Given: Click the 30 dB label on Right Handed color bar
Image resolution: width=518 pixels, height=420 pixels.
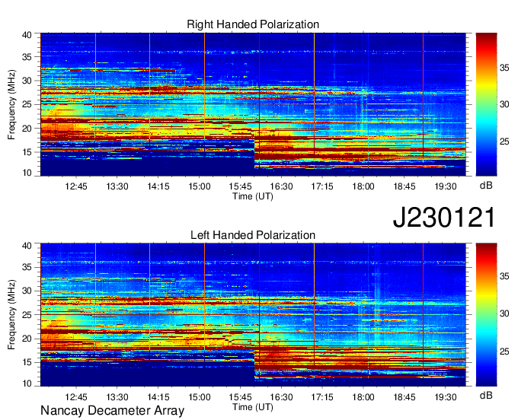Looking at the screenshot, I should [x=504, y=104].
